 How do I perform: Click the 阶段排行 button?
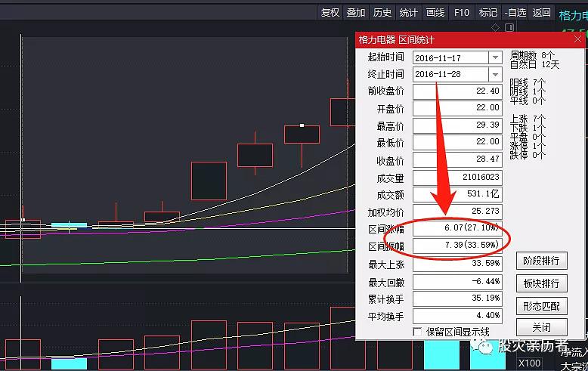[541, 261]
